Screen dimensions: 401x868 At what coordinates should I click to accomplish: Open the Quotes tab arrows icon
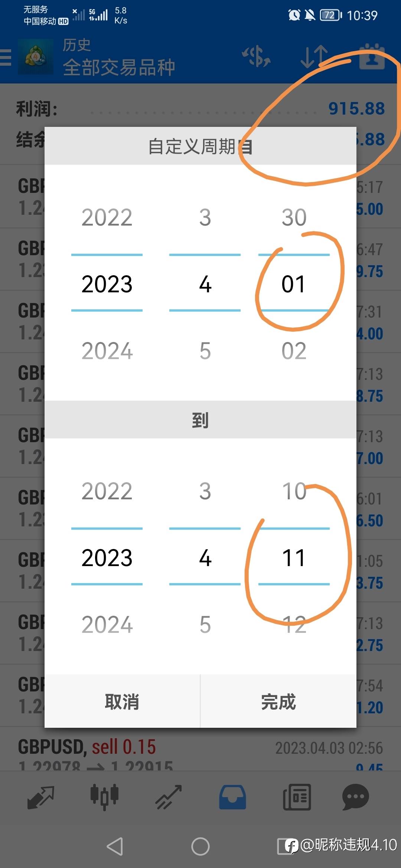[41, 797]
